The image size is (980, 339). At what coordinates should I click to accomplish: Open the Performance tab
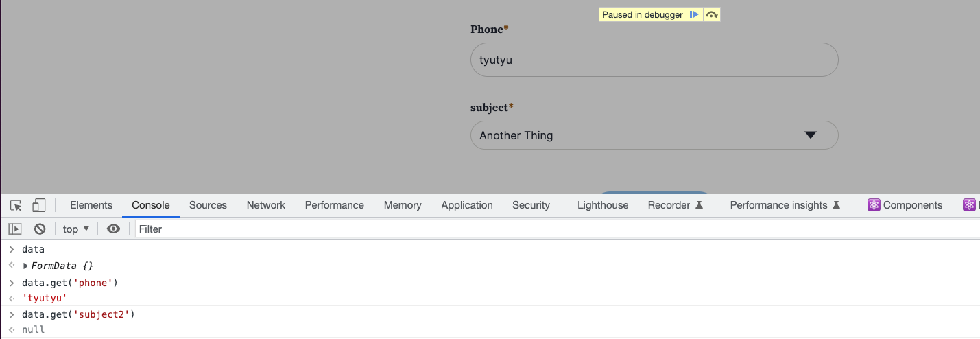pyautogui.click(x=334, y=205)
